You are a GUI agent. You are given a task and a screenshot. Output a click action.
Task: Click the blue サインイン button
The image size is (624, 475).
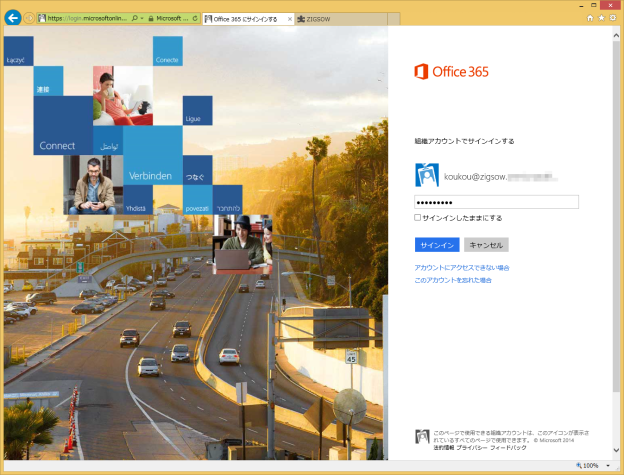tap(437, 245)
